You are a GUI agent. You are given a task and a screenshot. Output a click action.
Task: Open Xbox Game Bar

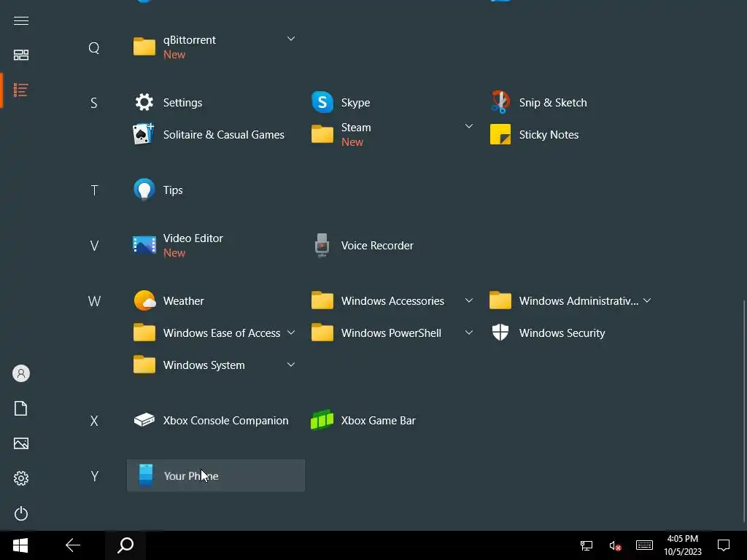[322, 421]
